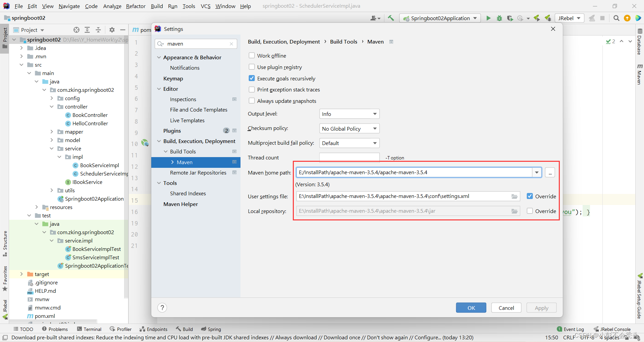Click the ... browse button for Maven home
The height and width of the screenshot is (342, 644).
coord(550,173)
